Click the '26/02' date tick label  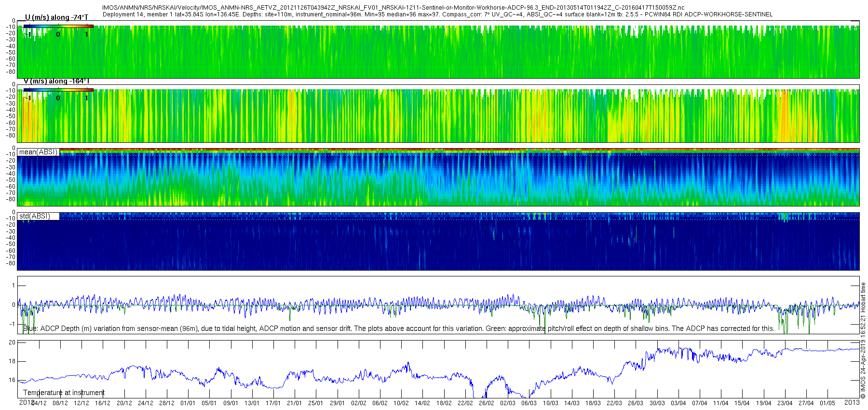click(486, 403)
